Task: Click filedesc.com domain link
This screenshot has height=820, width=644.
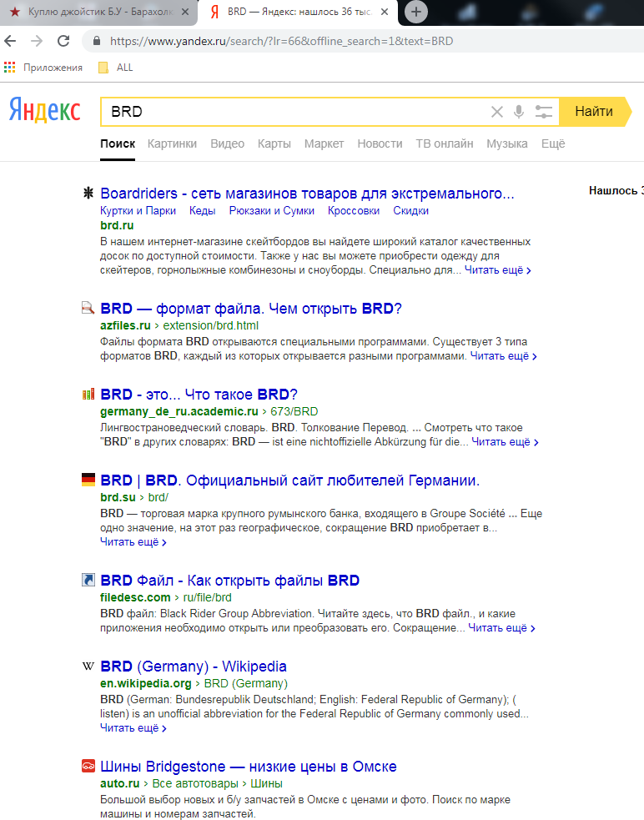Action: click(135, 597)
